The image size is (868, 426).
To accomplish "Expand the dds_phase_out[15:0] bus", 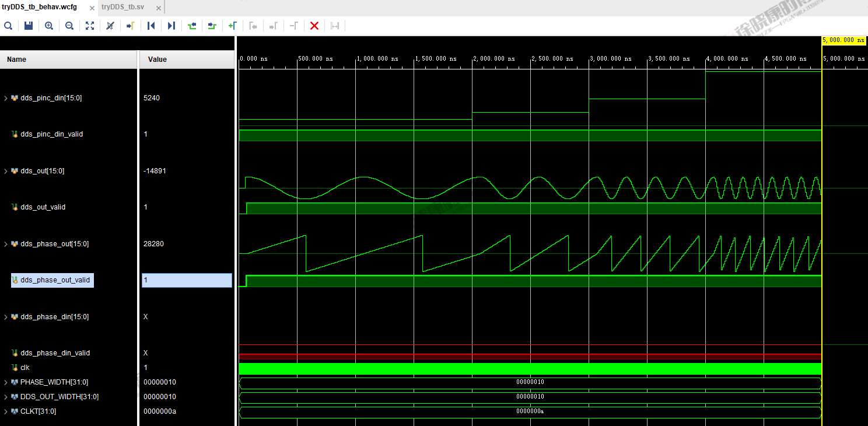I will 6,244.
